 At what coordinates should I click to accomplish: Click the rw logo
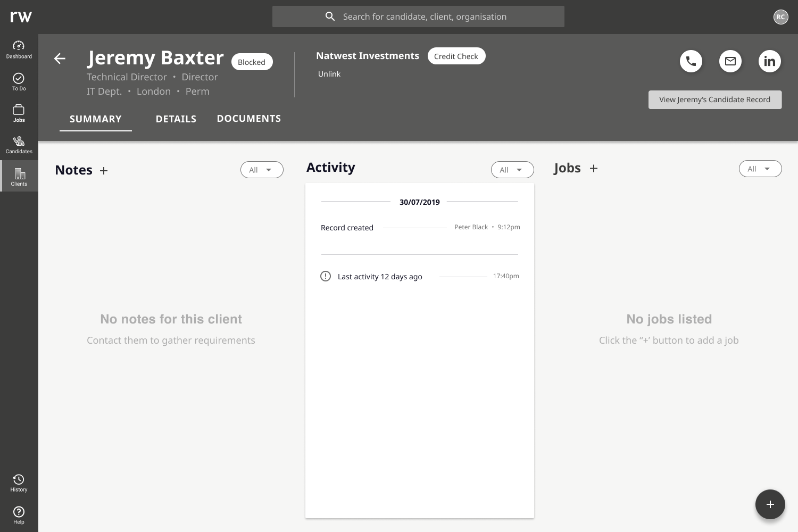coord(21,16)
